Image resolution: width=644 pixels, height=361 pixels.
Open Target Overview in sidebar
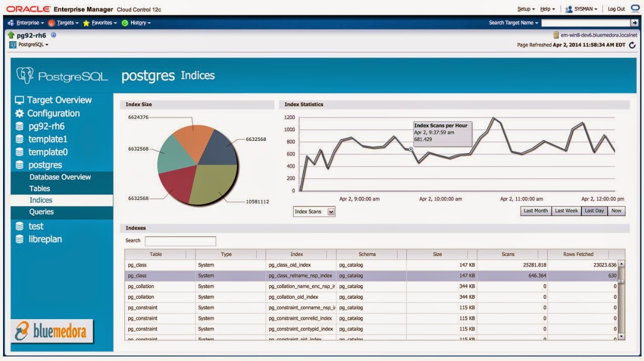60,100
